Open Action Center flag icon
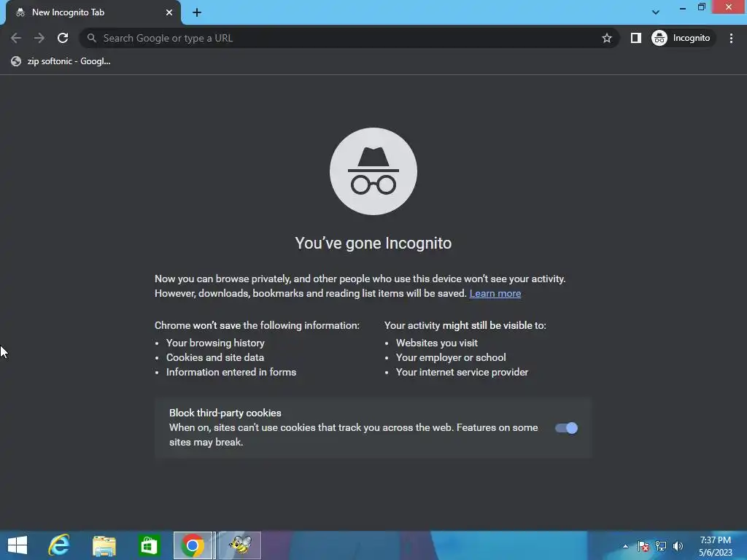747x560 pixels. pyautogui.click(x=643, y=546)
